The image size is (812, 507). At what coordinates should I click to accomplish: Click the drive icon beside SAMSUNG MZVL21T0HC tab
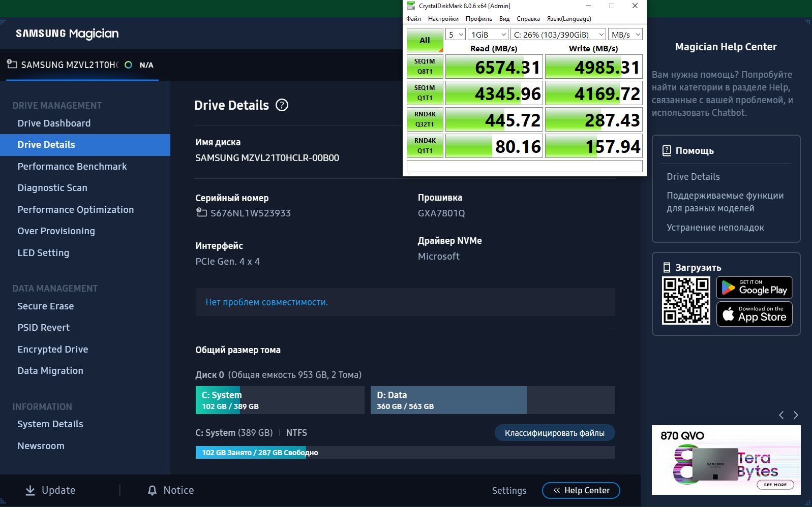click(x=12, y=64)
